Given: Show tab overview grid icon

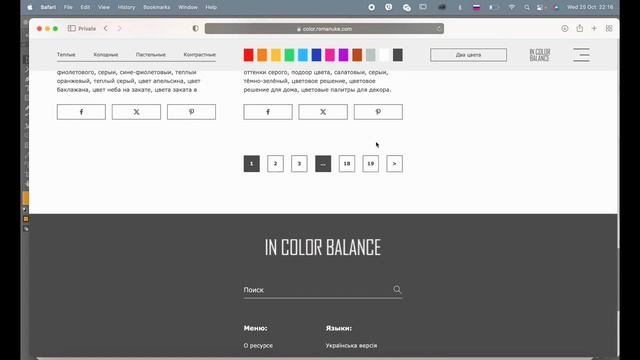Looking at the screenshot, I should (x=609, y=29).
